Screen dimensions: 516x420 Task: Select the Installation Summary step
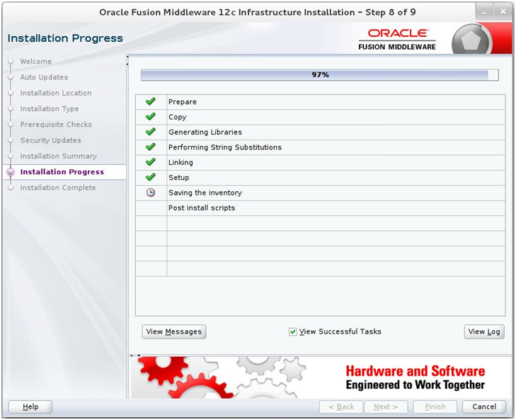(58, 156)
